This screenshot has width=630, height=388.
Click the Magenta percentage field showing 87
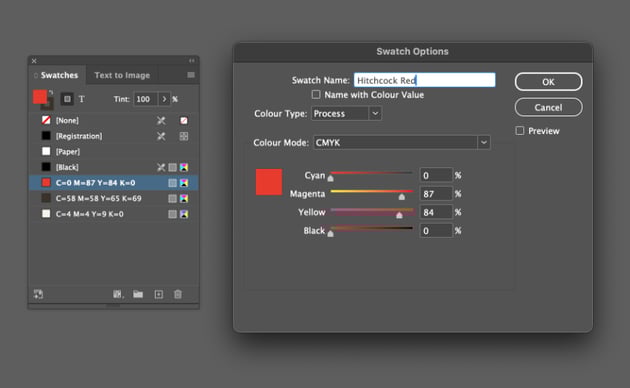[436, 194]
